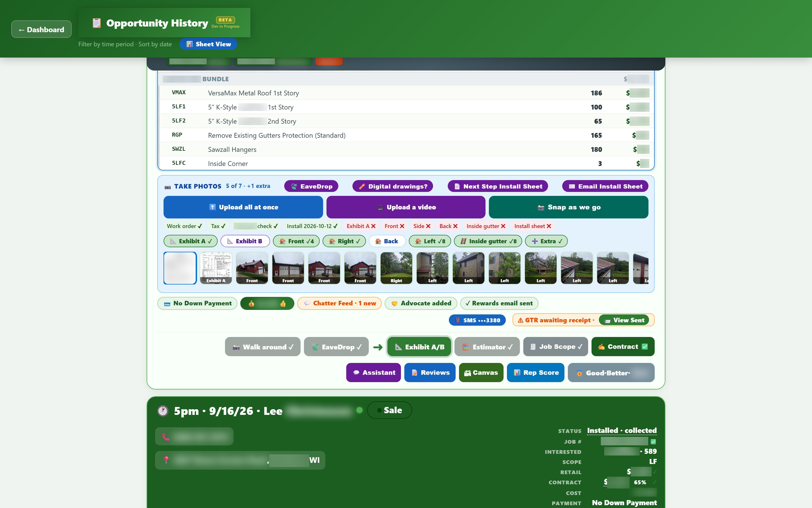The height and width of the screenshot is (508, 812).
Task: Open the Exhibit A/B step
Action: [419, 347]
